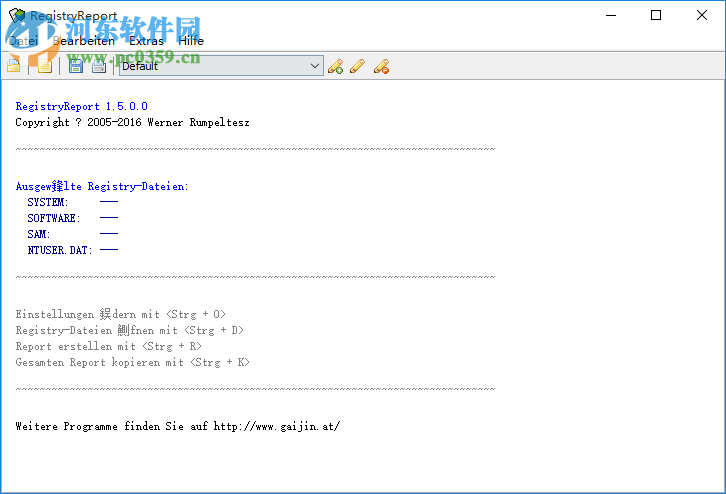Click the 'RegistryReport 1.5.0.0' heading text

point(81,106)
